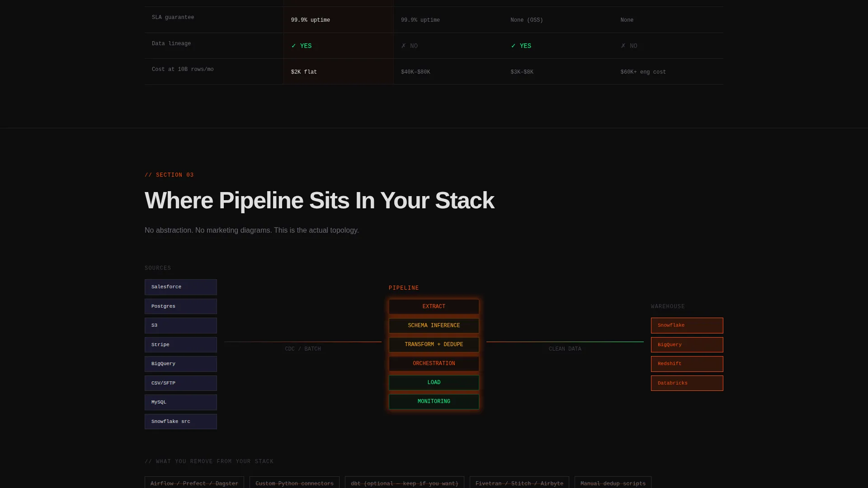Click the 'Cost at 10B rows/mo' label
The height and width of the screenshot is (488, 868).
[x=183, y=70]
